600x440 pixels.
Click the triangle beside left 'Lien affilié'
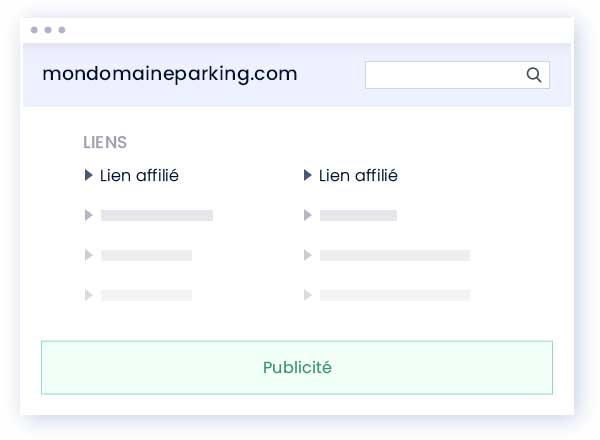[88, 175]
